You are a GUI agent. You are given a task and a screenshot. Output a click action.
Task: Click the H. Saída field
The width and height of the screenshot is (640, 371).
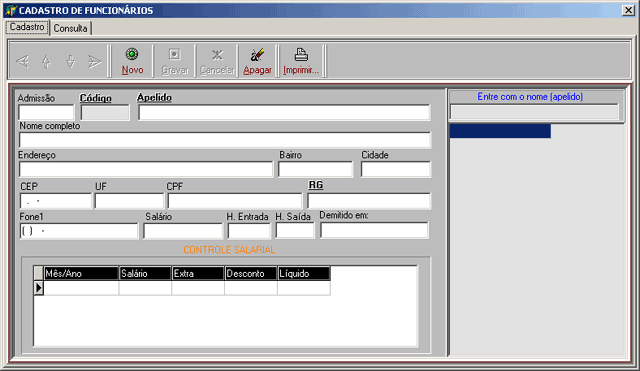pos(295,231)
